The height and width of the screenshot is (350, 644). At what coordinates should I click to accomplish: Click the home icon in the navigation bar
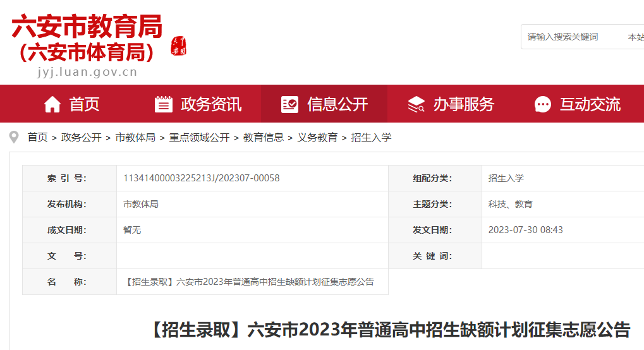point(52,104)
